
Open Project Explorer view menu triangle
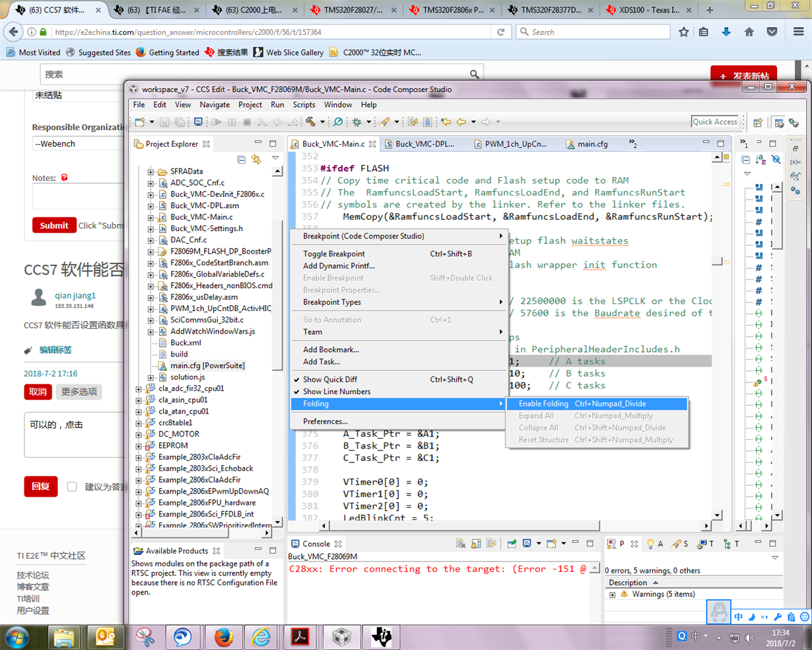click(x=275, y=159)
